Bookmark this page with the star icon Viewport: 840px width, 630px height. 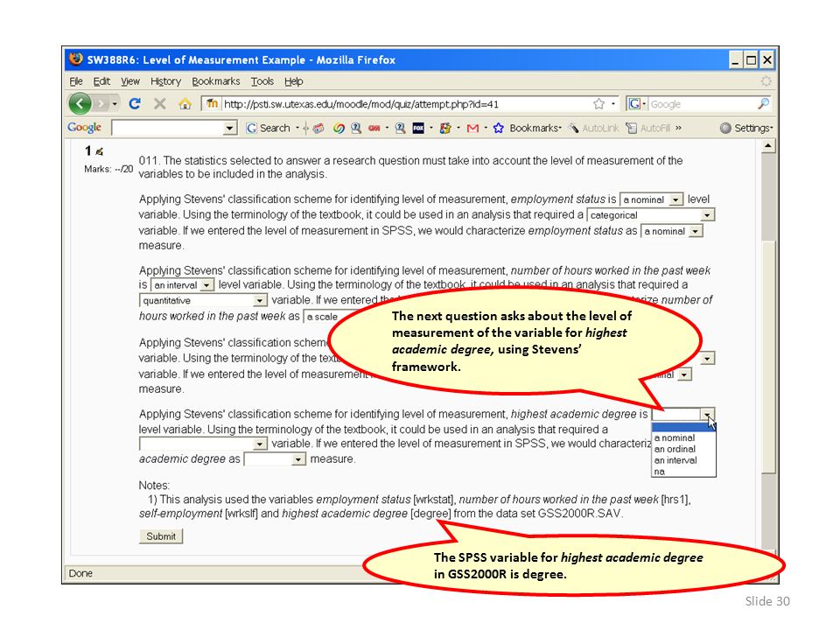point(598,104)
